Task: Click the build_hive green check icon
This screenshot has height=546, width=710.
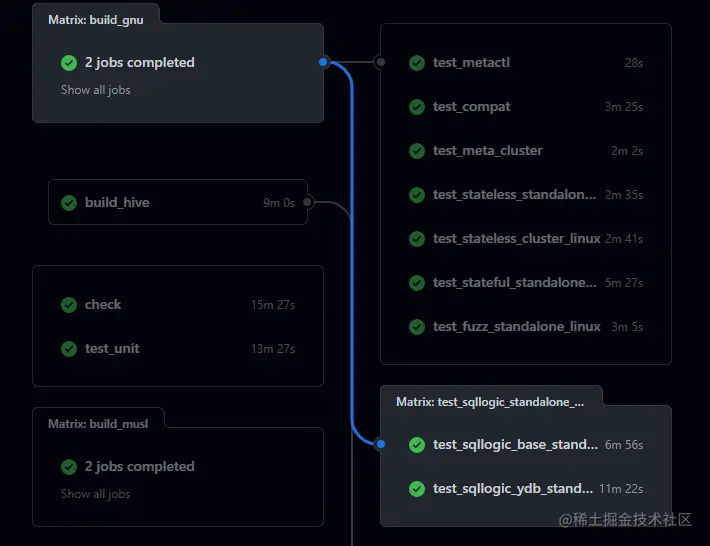Action: 69,203
